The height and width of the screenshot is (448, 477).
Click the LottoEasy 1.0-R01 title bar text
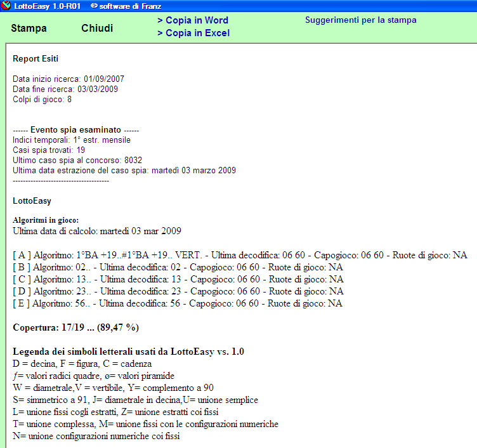47,6
